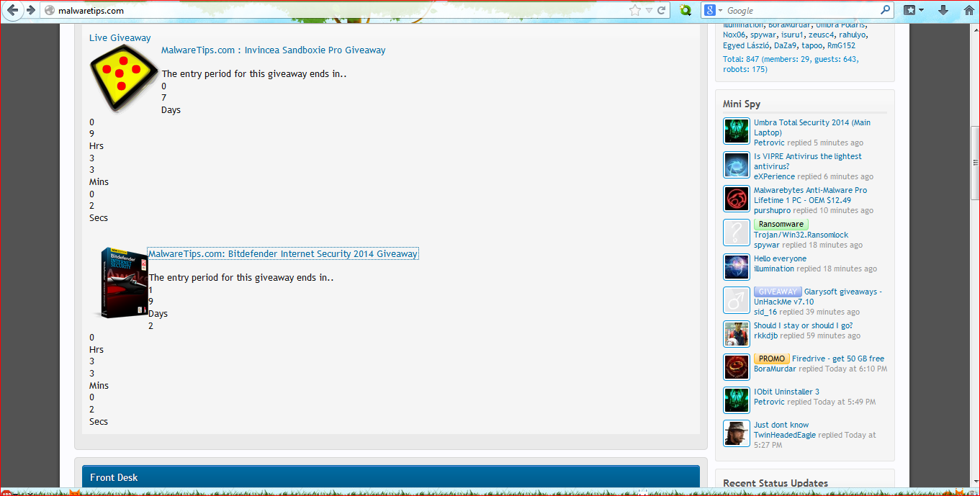
Task: Open the search engine selector dropdown
Action: coord(711,10)
